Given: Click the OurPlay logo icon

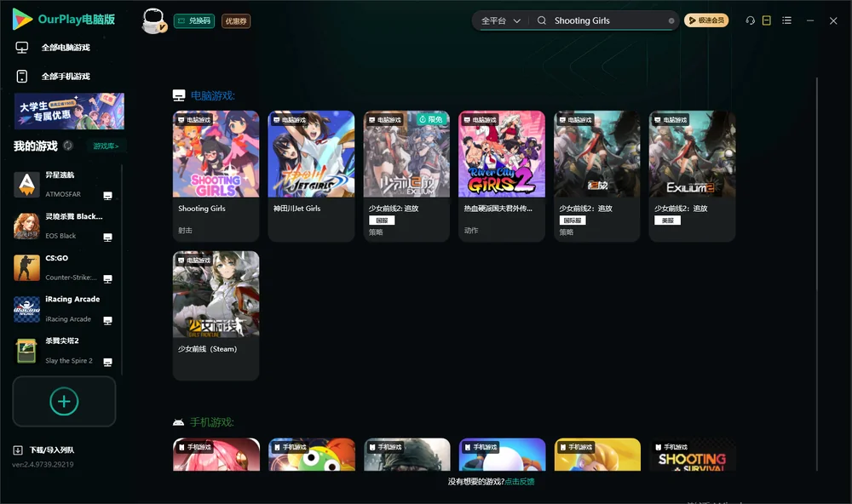Looking at the screenshot, I should (22, 20).
